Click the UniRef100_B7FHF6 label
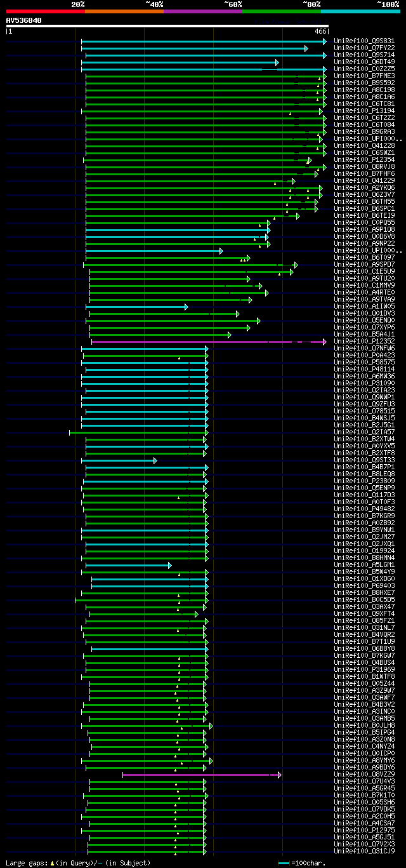 364,173
